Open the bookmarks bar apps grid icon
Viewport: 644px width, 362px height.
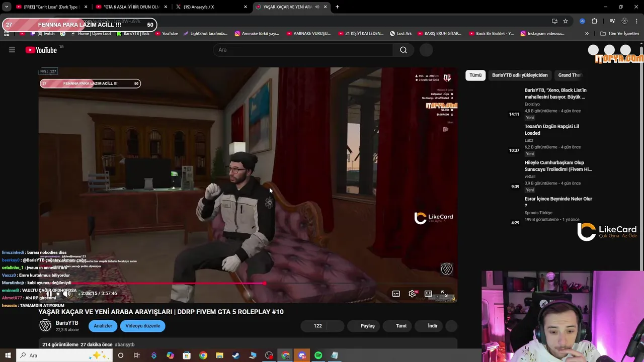click(x=7, y=34)
